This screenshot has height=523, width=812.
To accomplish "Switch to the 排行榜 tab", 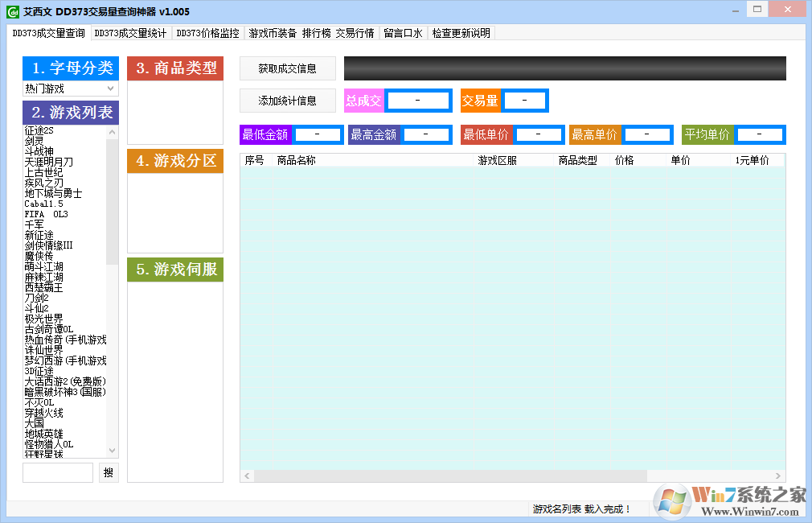I will 318,33.
